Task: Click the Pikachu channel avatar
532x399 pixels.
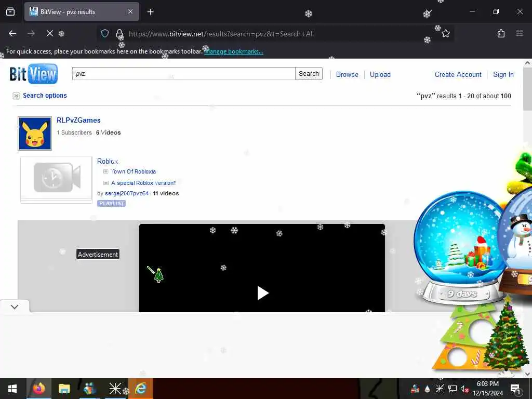Action: [35, 134]
